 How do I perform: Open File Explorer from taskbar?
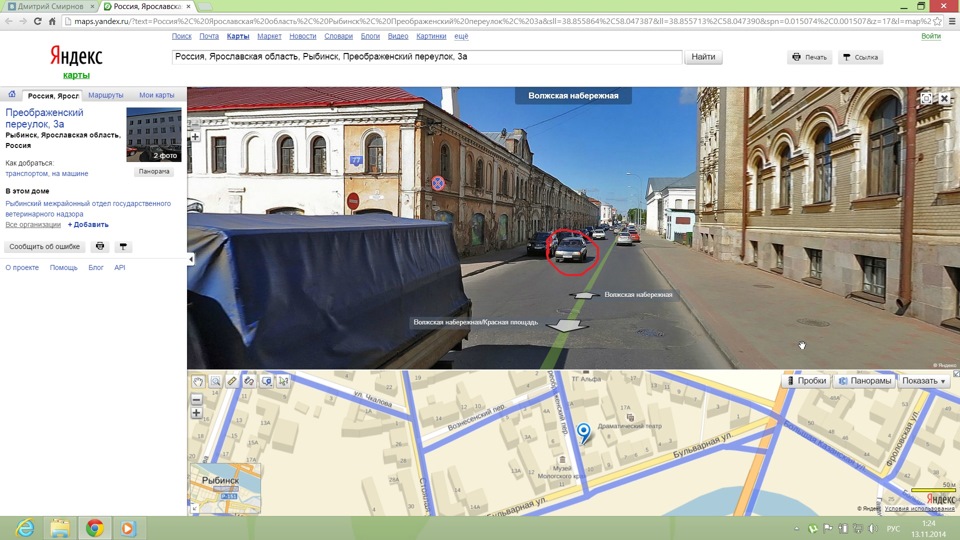[59, 528]
